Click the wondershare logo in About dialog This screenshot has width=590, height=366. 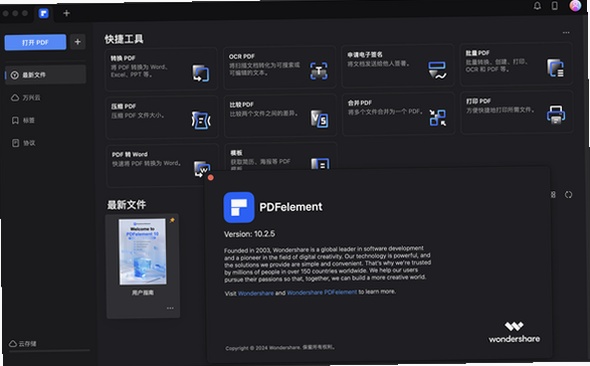pos(514,332)
